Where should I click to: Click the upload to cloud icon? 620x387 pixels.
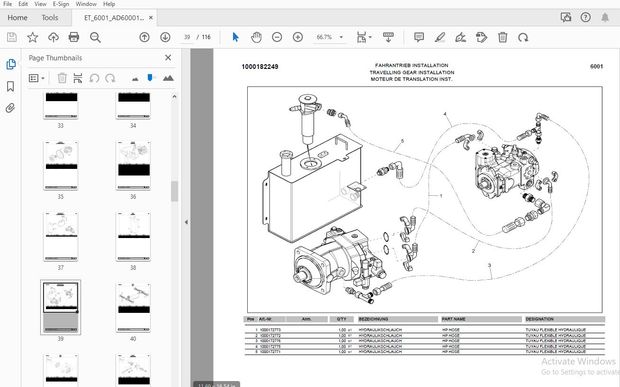coord(53,37)
